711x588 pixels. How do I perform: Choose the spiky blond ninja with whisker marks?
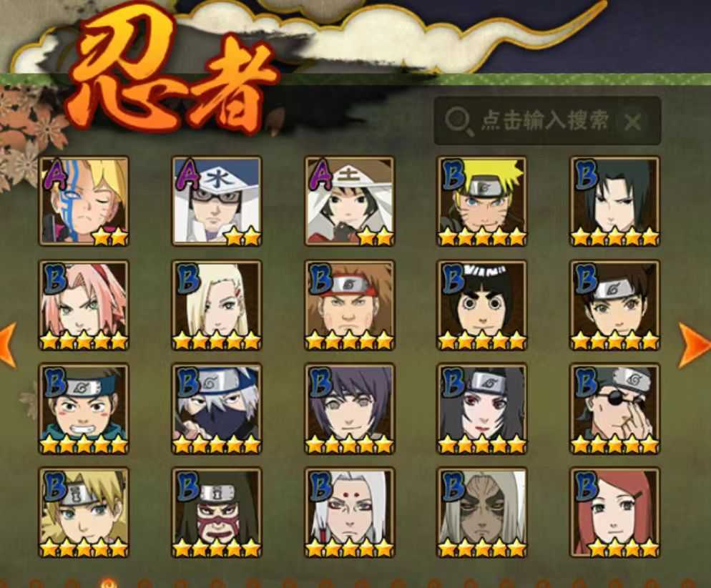click(x=482, y=201)
